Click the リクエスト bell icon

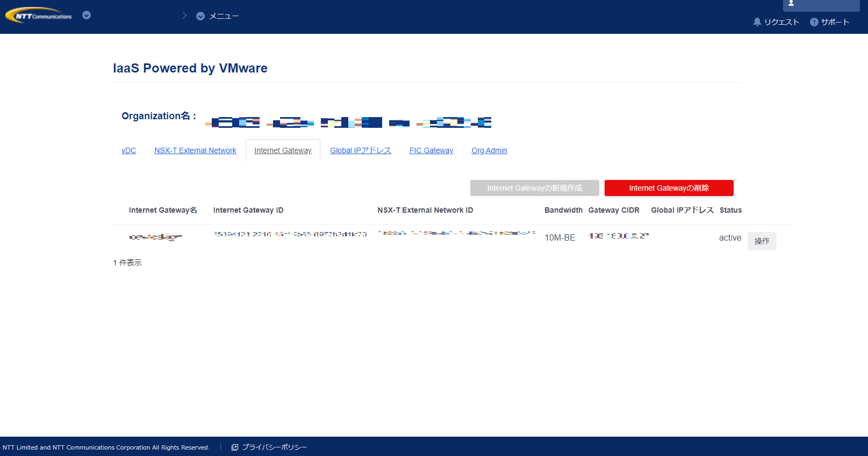757,22
